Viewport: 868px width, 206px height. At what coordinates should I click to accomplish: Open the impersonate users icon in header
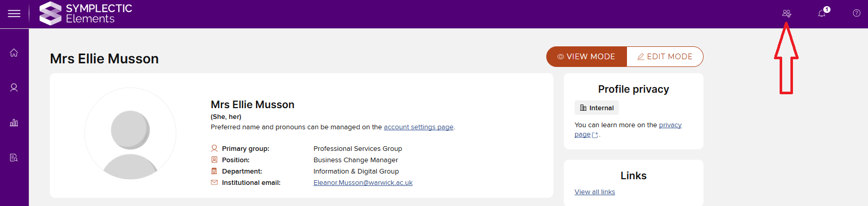pos(786,13)
